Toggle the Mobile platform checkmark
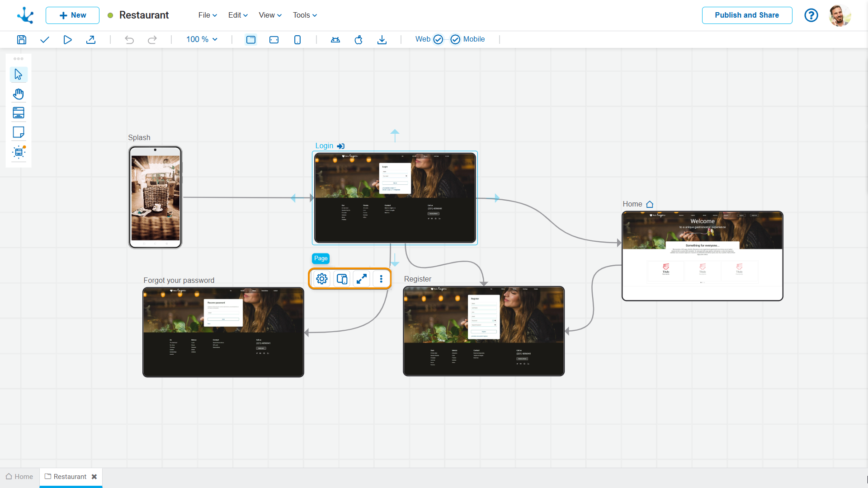Screen dimensions: 868x488 pos(455,39)
